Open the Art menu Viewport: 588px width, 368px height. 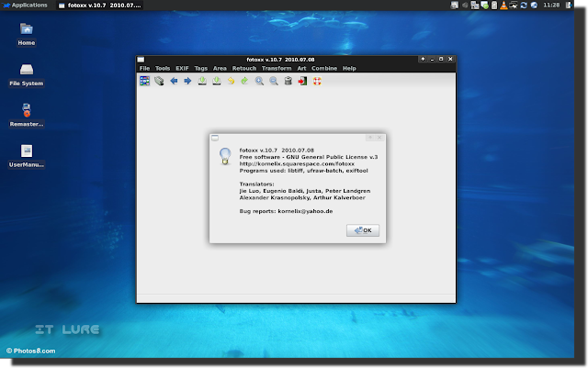pyautogui.click(x=301, y=68)
